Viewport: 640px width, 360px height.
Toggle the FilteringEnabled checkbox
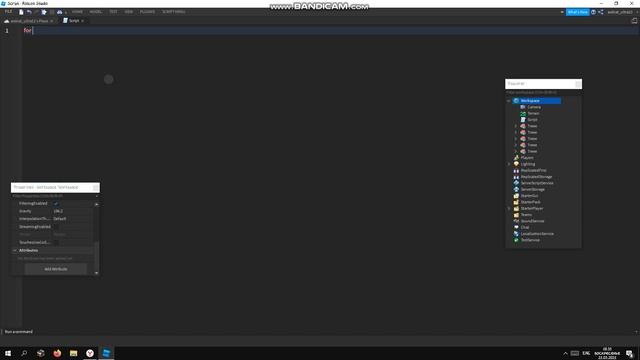tap(56, 203)
